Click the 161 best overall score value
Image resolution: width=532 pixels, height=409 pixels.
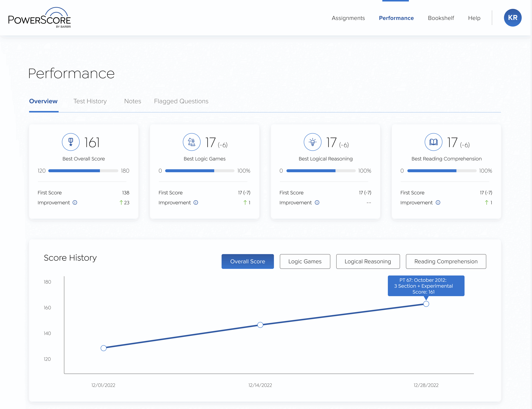click(92, 142)
